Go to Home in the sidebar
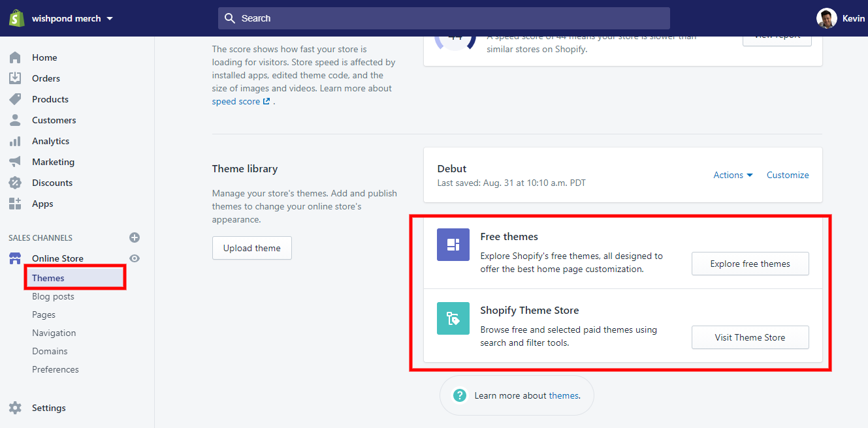 click(x=44, y=57)
